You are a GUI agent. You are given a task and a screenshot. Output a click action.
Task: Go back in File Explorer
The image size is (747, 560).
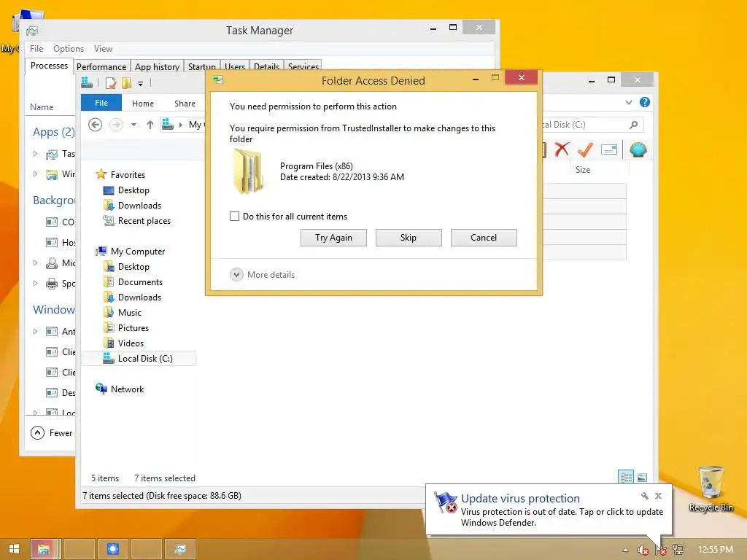[96, 125]
